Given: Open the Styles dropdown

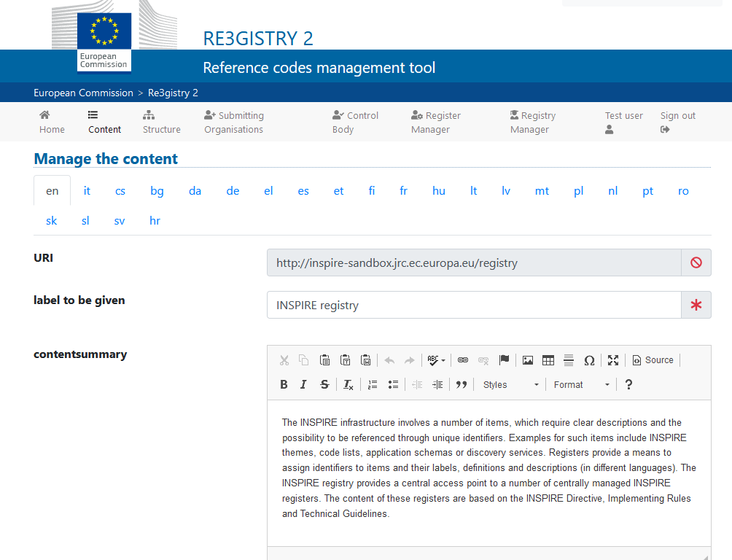Looking at the screenshot, I should [510, 384].
